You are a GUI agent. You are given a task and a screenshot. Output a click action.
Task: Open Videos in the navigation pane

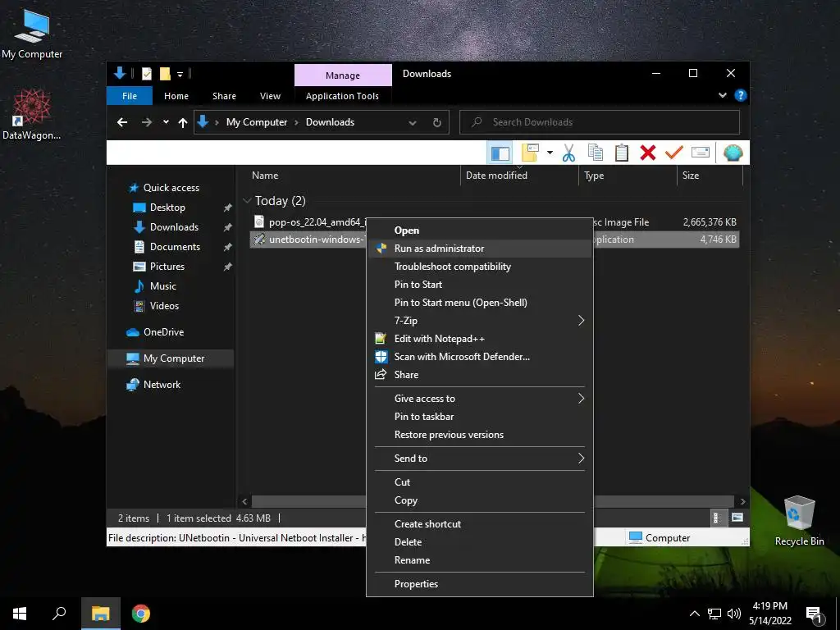(x=164, y=306)
